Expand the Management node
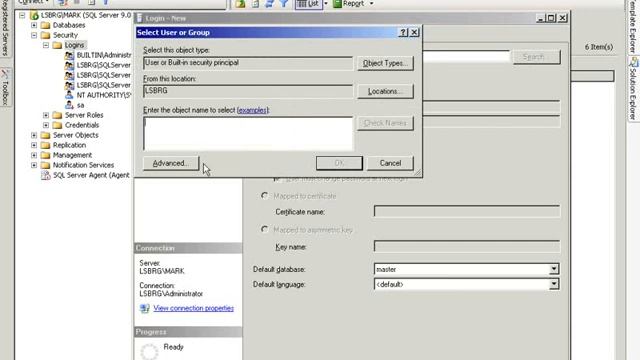640x360 pixels. (x=34, y=155)
